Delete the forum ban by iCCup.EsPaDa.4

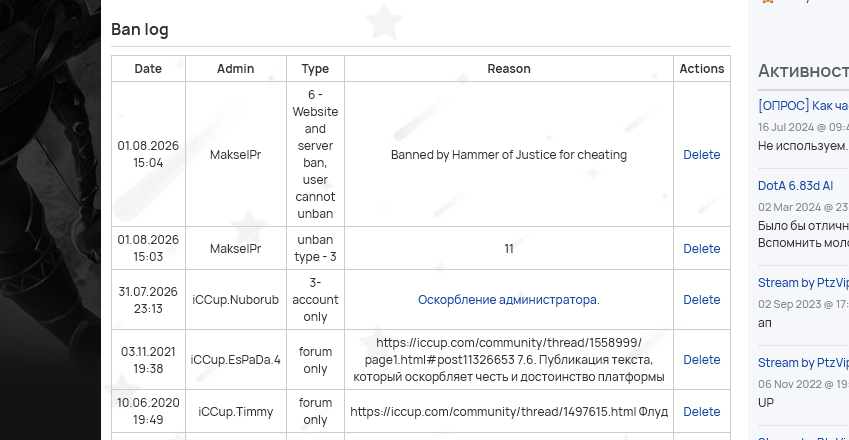click(701, 360)
